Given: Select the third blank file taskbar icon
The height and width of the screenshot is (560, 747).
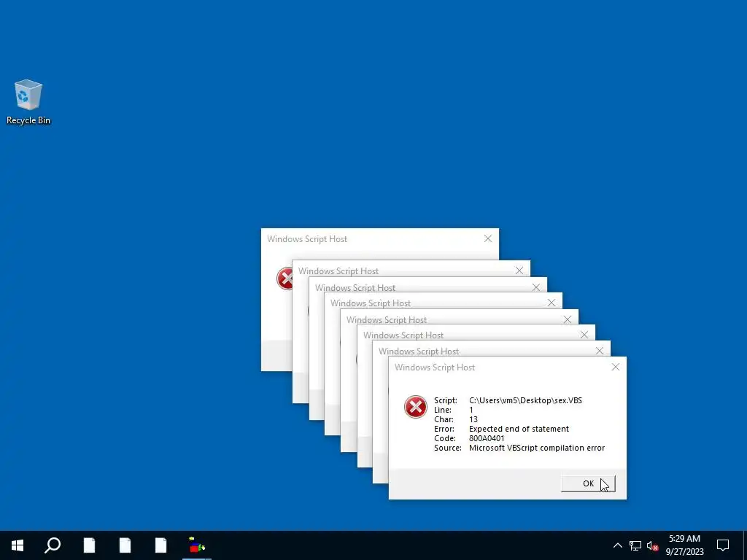Looking at the screenshot, I should (x=160, y=545).
